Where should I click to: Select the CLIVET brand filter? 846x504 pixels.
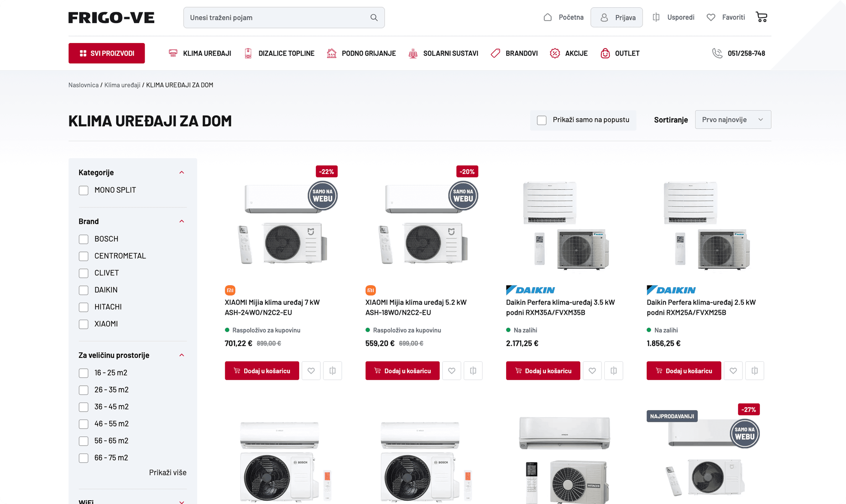coord(83,273)
